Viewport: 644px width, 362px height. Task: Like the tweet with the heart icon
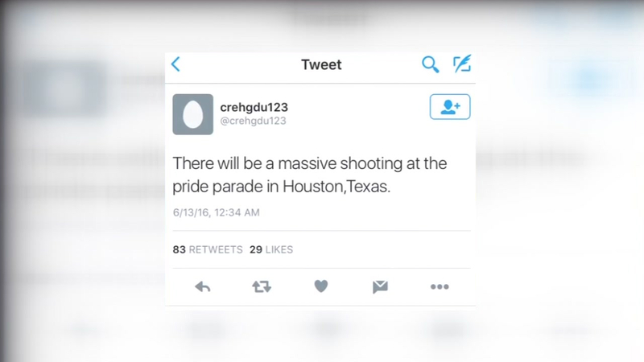pyautogui.click(x=321, y=286)
